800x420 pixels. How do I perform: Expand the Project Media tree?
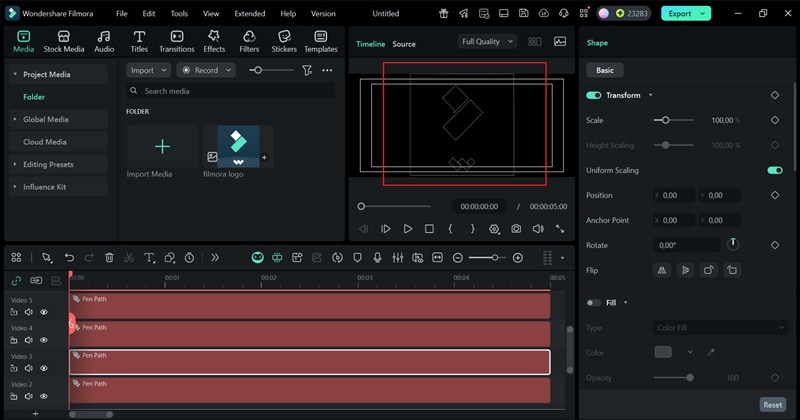pyautogui.click(x=15, y=75)
